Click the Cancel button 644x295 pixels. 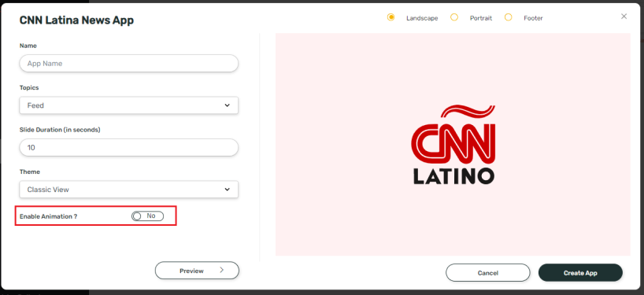[x=488, y=272]
